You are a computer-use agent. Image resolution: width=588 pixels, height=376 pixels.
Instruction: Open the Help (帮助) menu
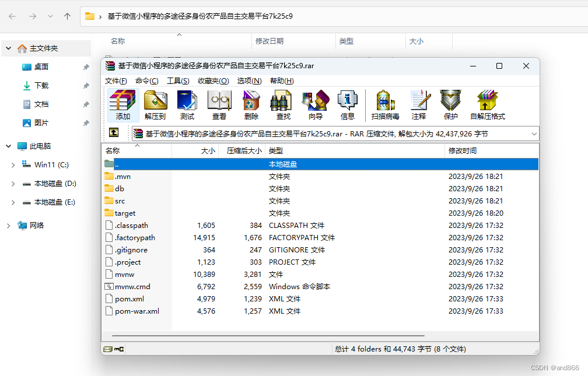click(282, 81)
